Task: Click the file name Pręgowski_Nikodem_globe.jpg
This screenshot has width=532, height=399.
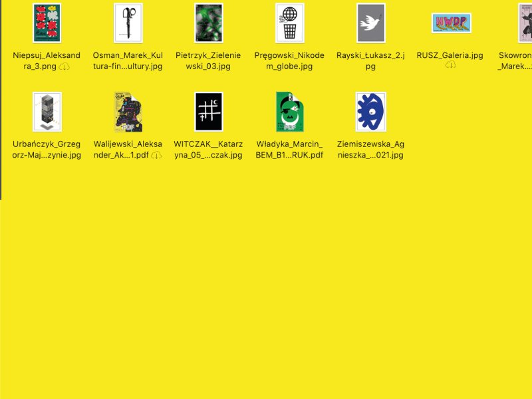Action: [289, 61]
